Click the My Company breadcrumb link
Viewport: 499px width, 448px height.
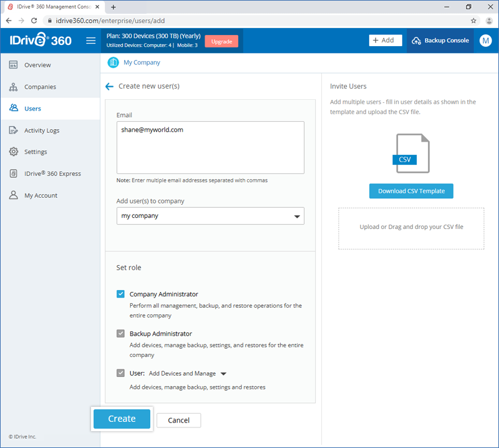142,62
